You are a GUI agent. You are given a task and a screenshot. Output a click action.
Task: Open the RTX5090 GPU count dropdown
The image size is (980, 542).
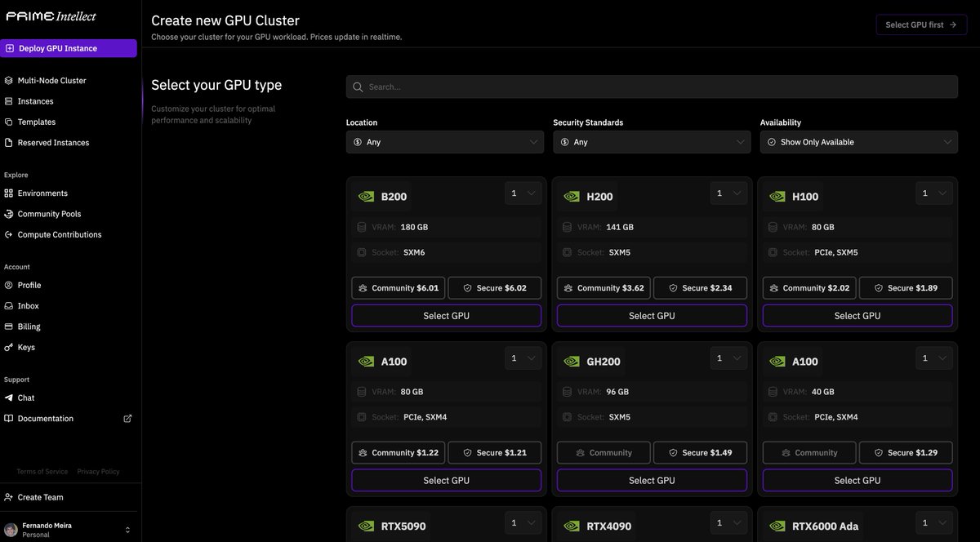(523, 523)
